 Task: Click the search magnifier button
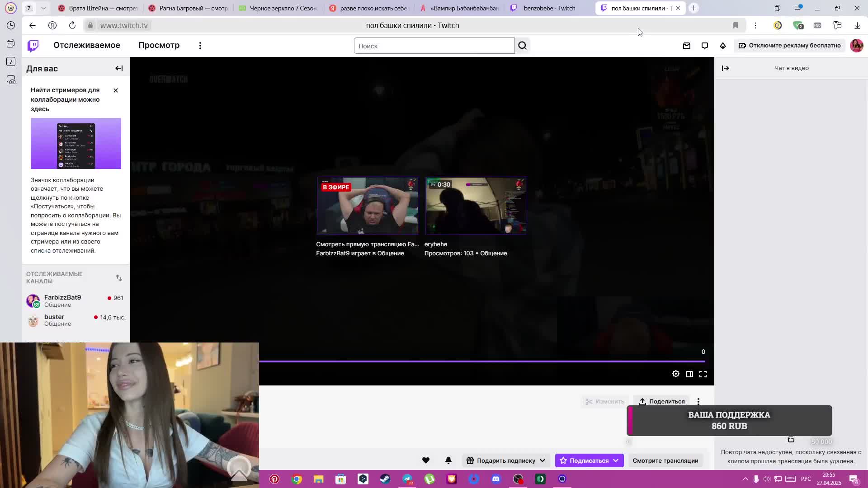pyautogui.click(x=523, y=46)
